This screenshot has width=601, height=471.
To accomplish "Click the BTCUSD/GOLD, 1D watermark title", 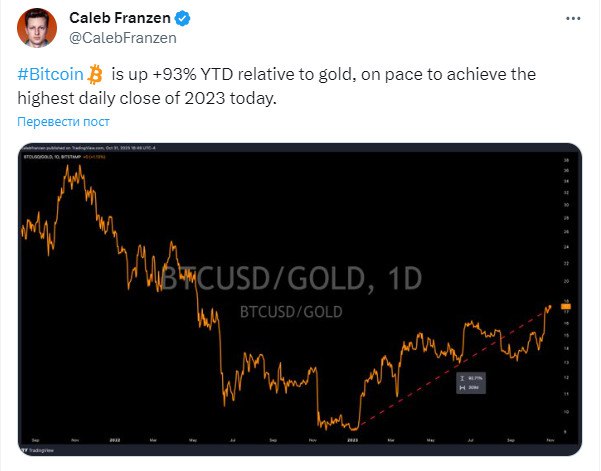I will [x=291, y=278].
